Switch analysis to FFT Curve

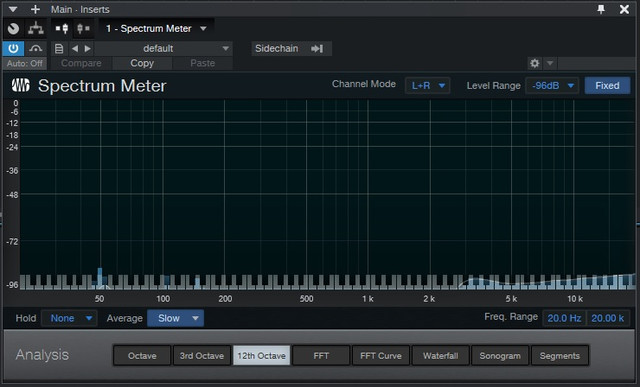[x=381, y=356]
